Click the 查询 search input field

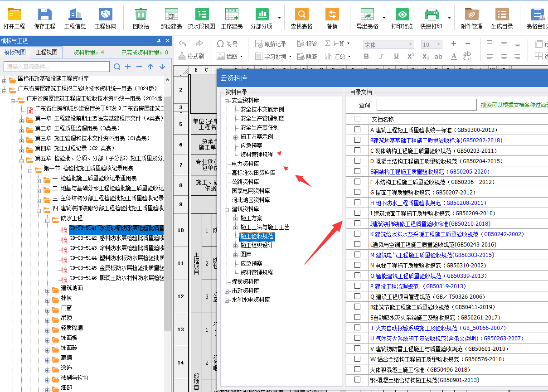426,105
